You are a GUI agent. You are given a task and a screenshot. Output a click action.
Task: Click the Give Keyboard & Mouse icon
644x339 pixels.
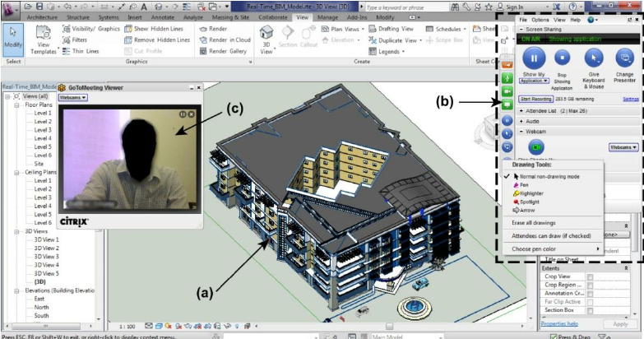pyautogui.click(x=594, y=58)
